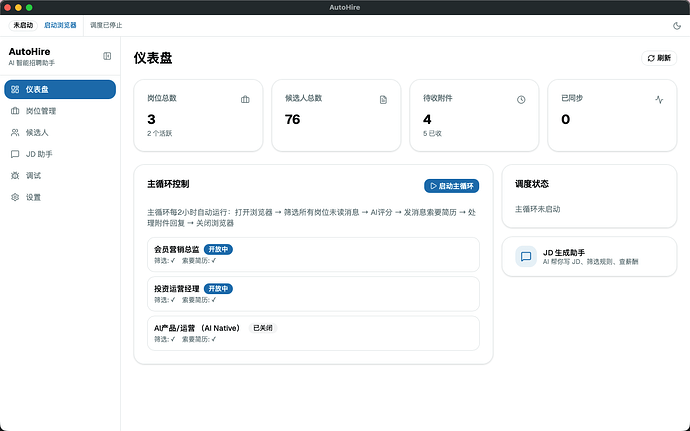Click the 主循环控制 heading
690x431 pixels.
(168, 184)
